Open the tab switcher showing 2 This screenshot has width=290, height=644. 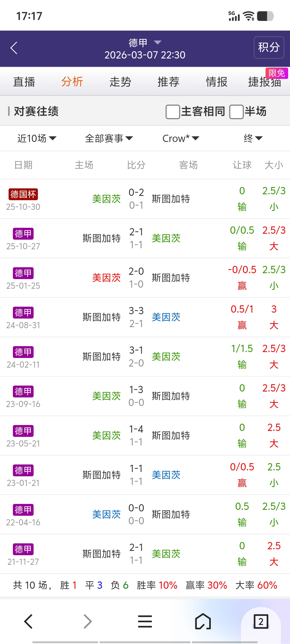(261, 621)
